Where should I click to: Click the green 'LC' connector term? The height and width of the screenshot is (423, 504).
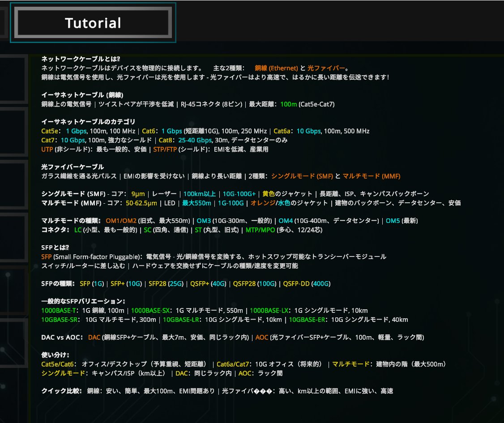[x=78, y=230]
